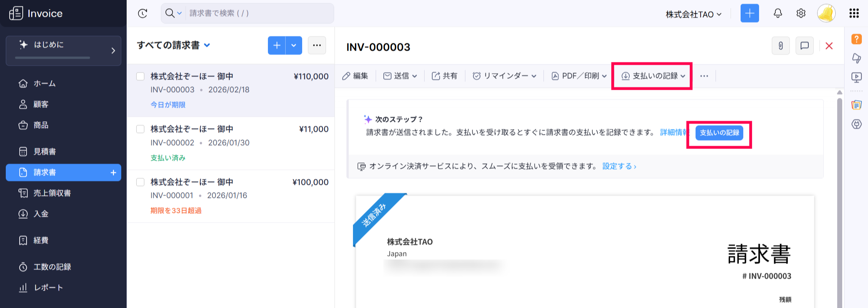Click the blue quick create plus icon
The height and width of the screenshot is (308, 868).
(749, 13)
